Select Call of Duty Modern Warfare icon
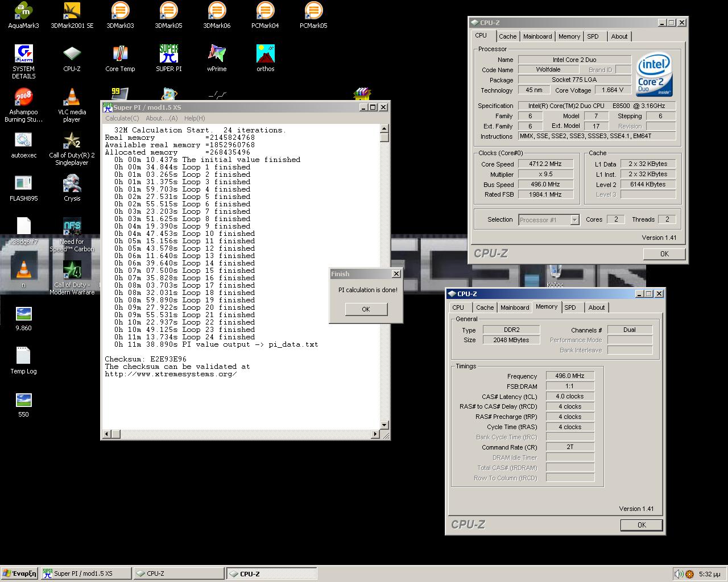 pyautogui.click(x=72, y=278)
